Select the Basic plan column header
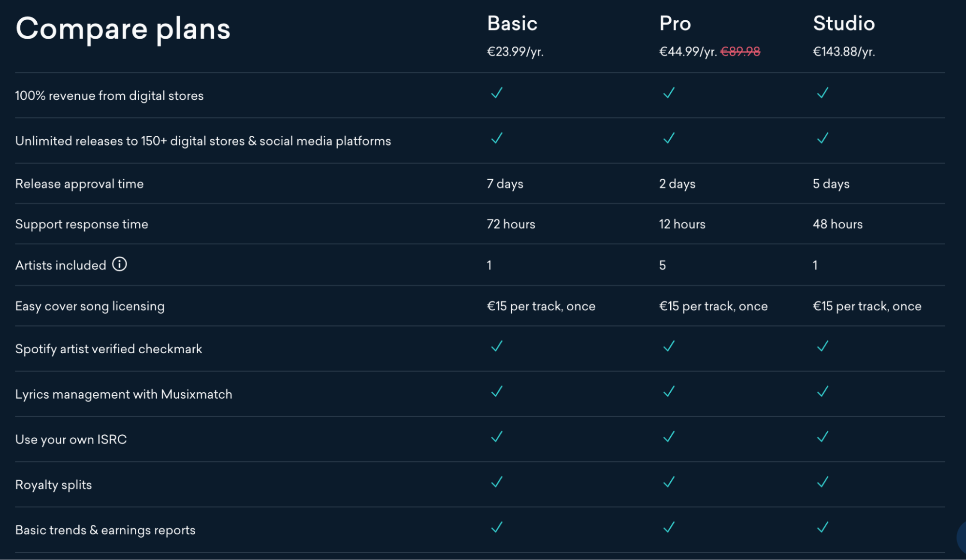 coord(513,23)
